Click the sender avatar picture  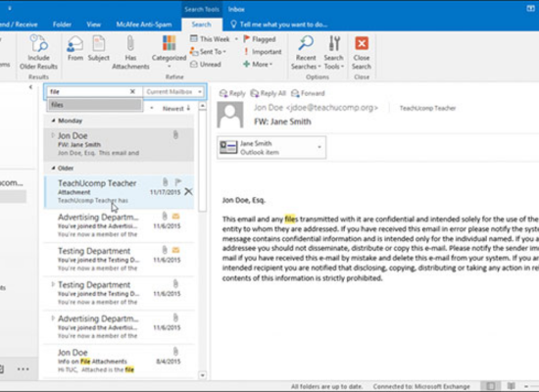coord(230,116)
